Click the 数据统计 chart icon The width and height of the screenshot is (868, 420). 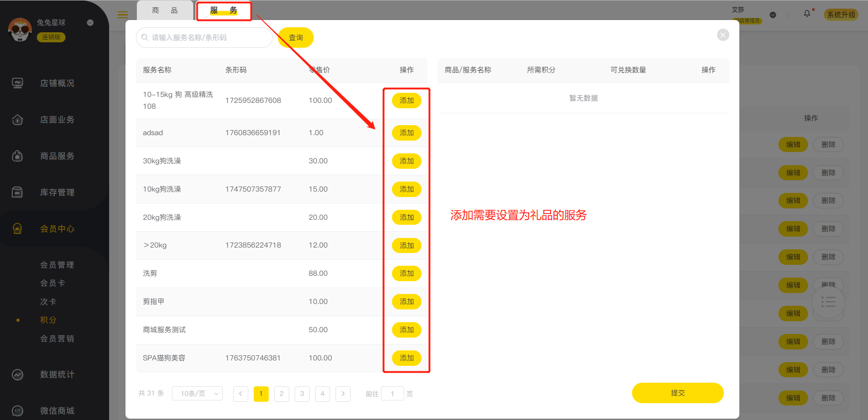click(x=17, y=374)
